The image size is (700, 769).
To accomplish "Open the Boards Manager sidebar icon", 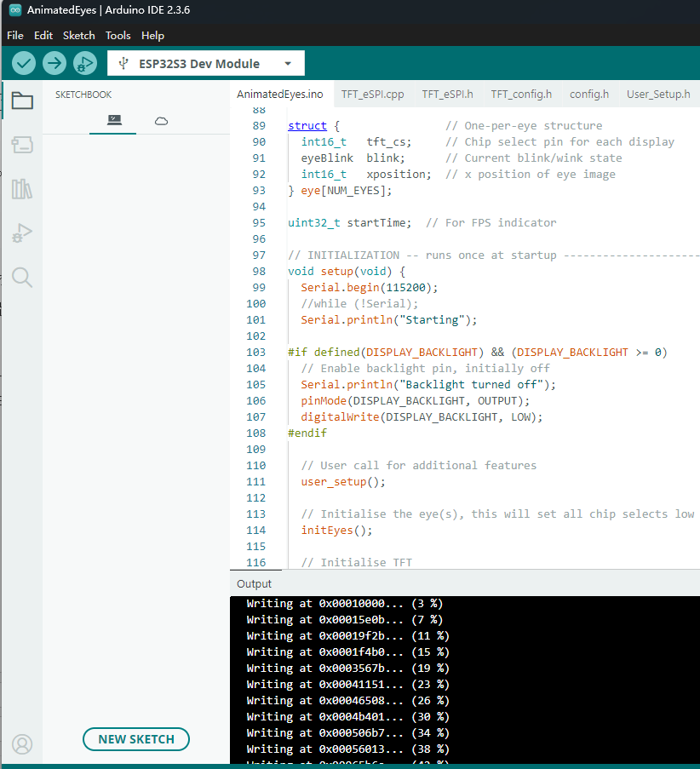I will click(x=22, y=145).
